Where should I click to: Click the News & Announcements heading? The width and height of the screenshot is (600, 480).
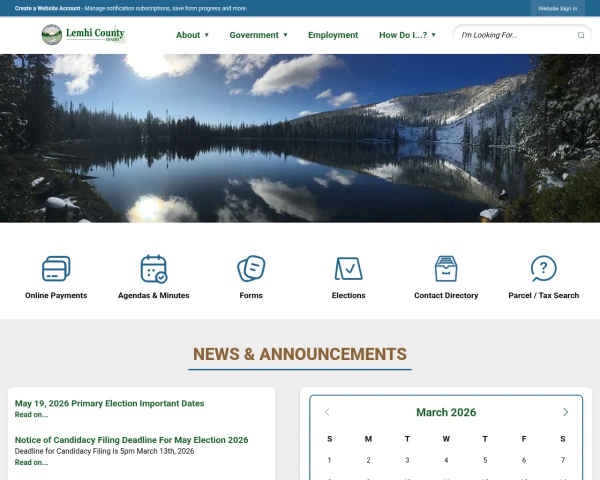pos(300,354)
